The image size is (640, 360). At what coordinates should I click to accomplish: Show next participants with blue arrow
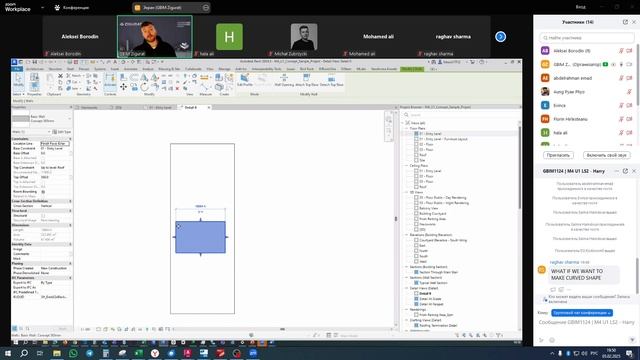(x=500, y=37)
